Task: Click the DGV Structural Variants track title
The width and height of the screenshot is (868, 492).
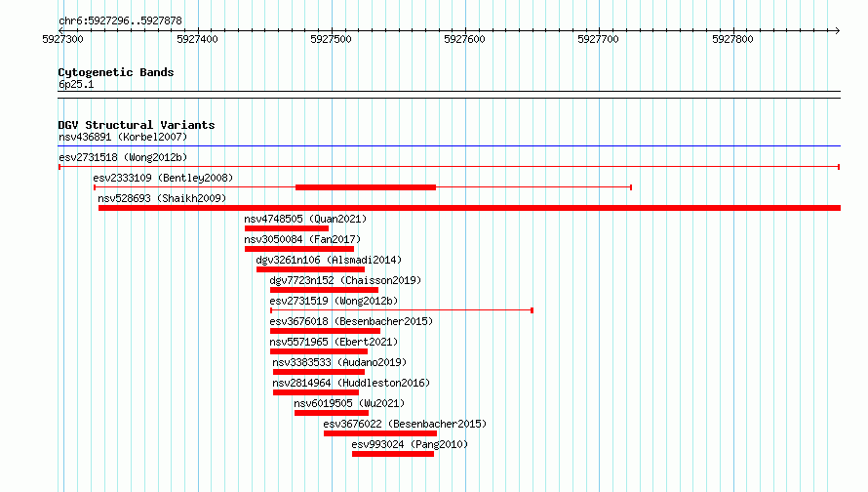Action: click(137, 125)
